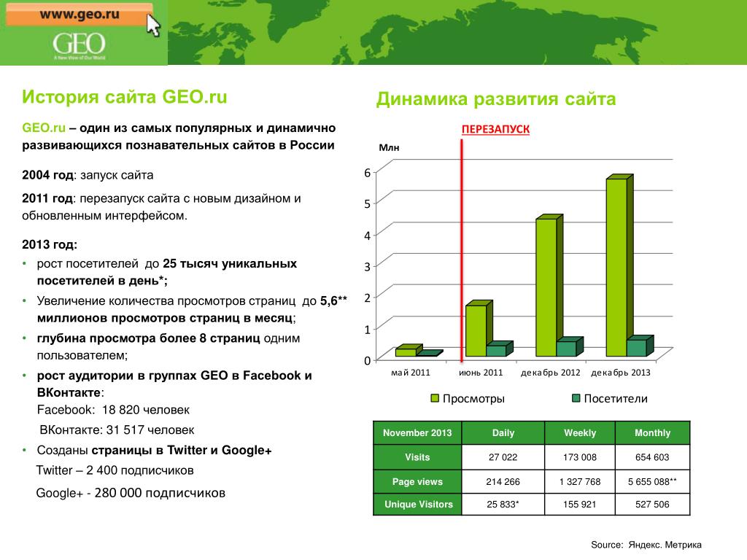
Task: Click the GEO logo in header
Action: (x=79, y=46)
